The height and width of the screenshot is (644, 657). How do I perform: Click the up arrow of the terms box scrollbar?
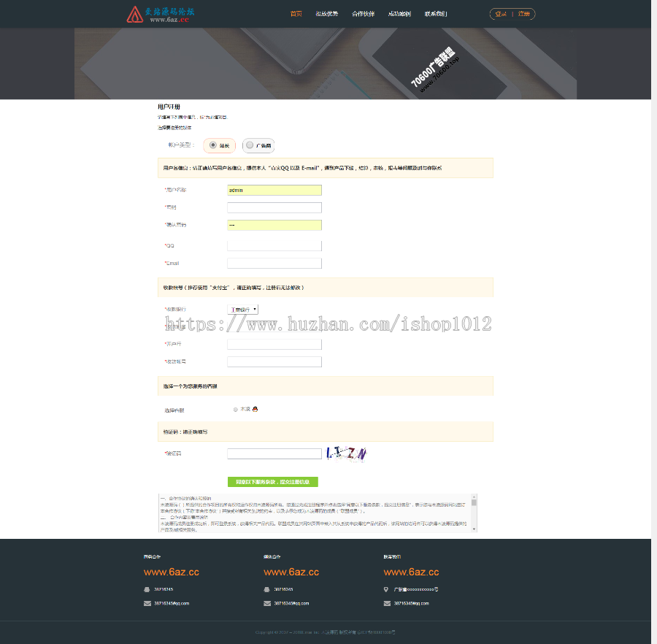(x=474, y=497)
